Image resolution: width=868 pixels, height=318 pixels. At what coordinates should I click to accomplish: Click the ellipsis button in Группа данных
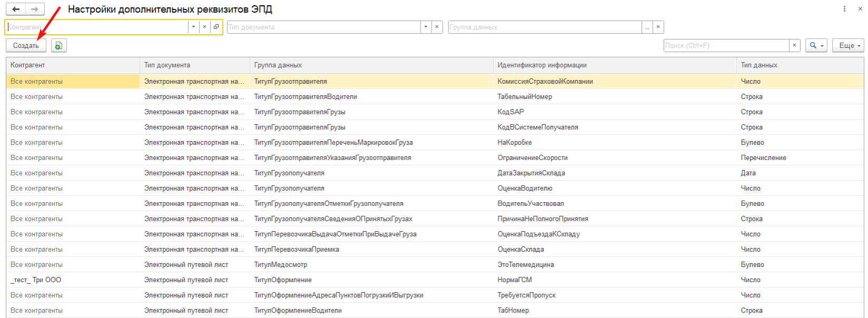[x=647, y=27]
